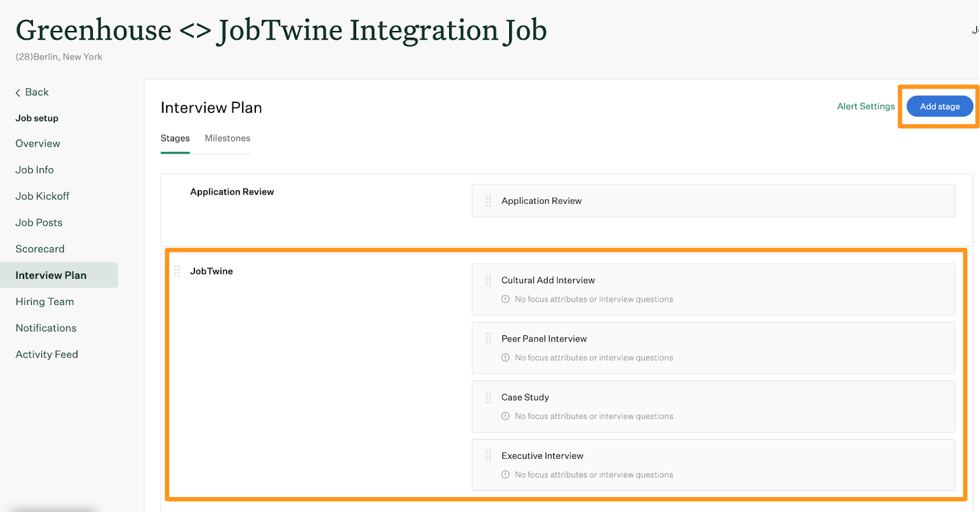
Task: Click drag handle on Executive Interview card
Action: [488, 456]
